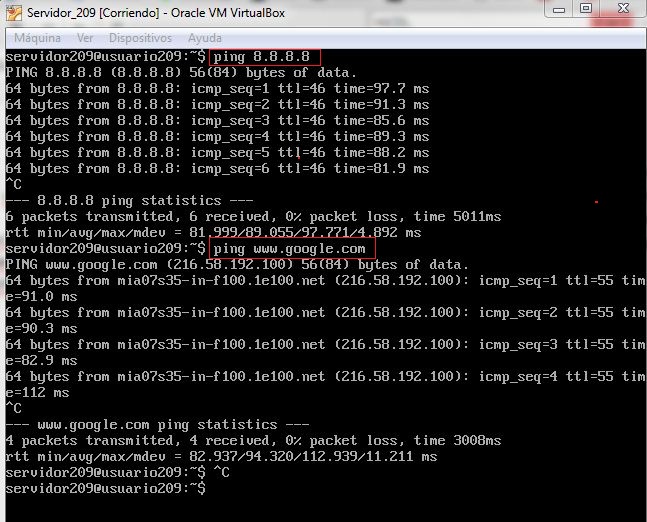Open the Máquina menu
This screenshot has height=522, width=647.
33,38
